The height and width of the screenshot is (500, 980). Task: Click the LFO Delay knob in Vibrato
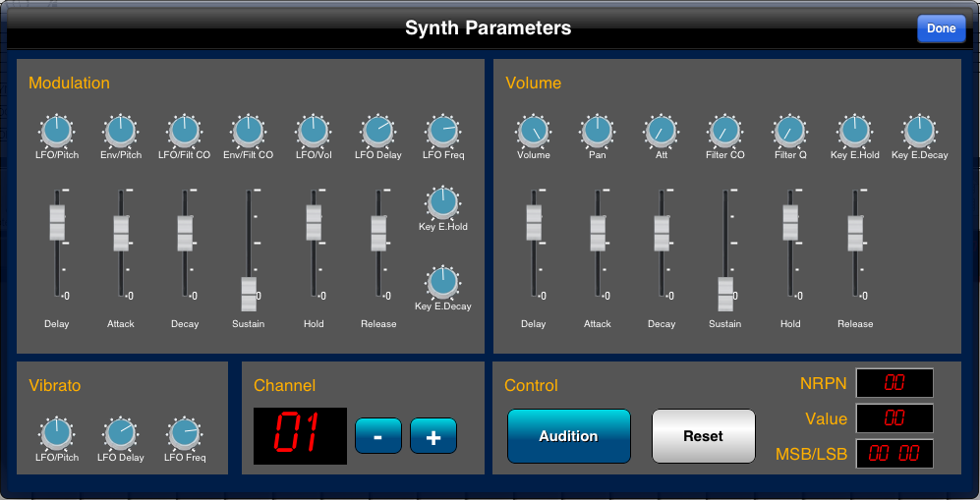[x=120, y=432]
